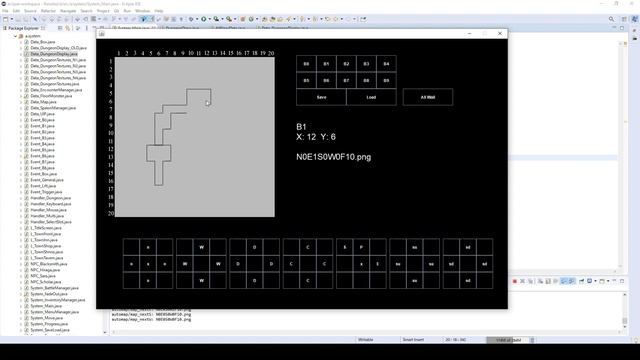Viewport: 640px width, 360px height.
Task: Choose the right C cell in palette
Action: [x=324, y=264]
